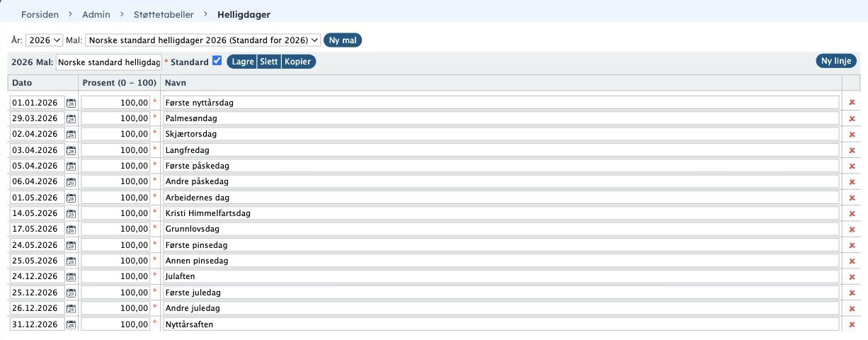The height and width of the screenshot is (340, 868).
Task: Open the Mal template dropdown
Action: coord(202,40)
